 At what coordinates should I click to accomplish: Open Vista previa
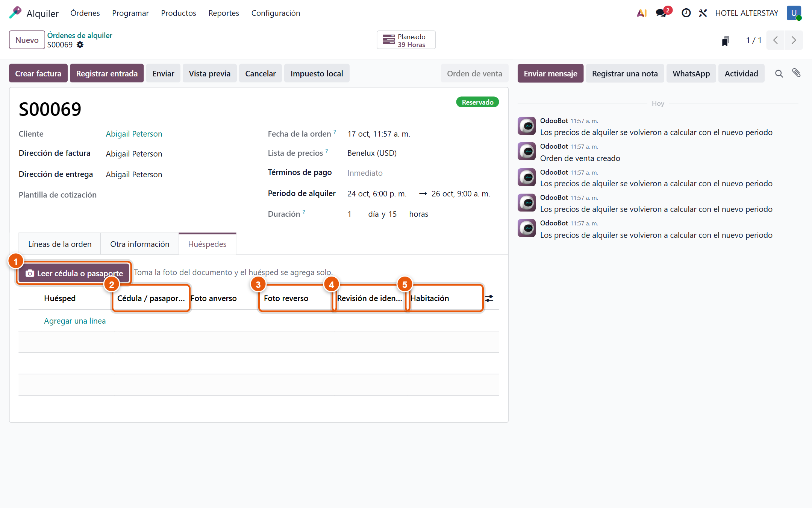pyautogui.click(x=210, y=73)
